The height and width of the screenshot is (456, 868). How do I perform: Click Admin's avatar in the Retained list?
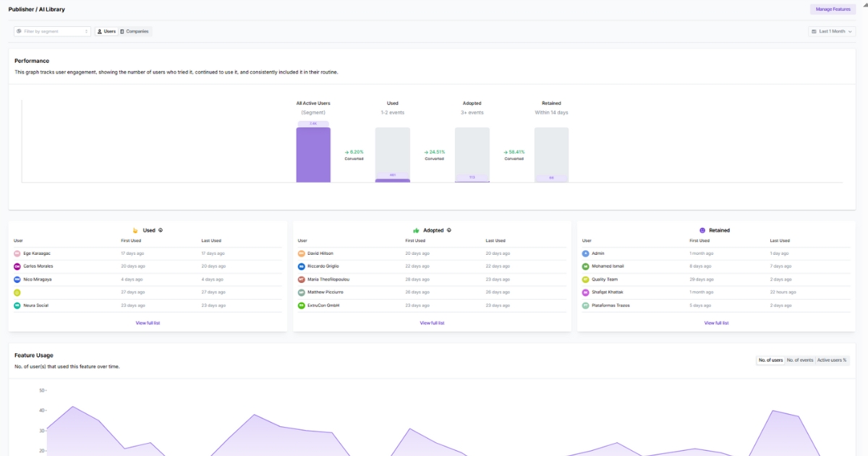(x=586, y=253)
